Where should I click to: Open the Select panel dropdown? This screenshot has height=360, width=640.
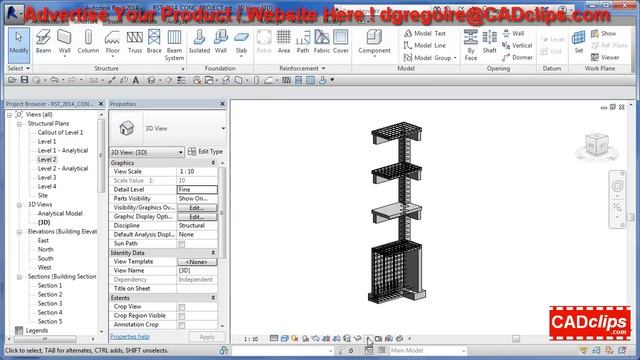(x=18, y=68)
